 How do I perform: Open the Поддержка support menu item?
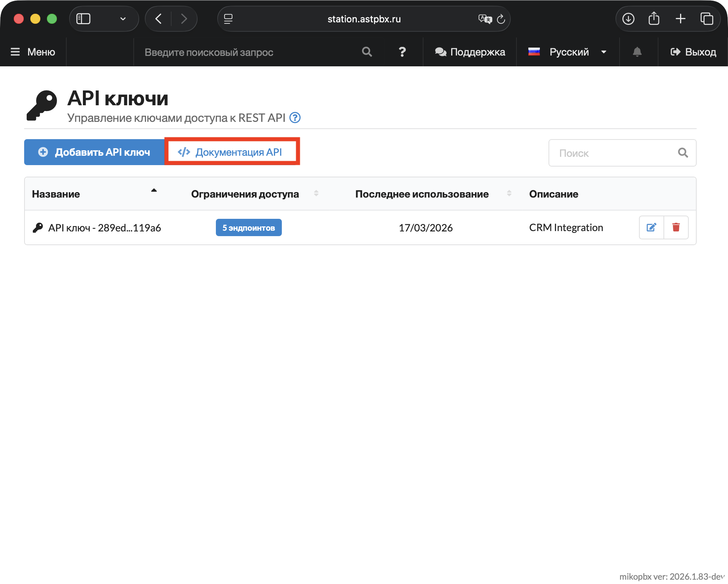[x=470, y=52]
